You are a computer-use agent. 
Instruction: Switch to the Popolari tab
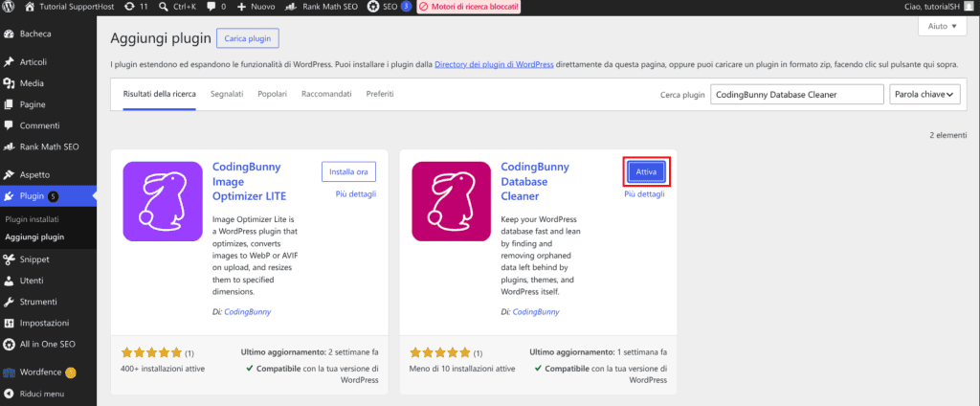pyautogui.click(x=273, y=94)
